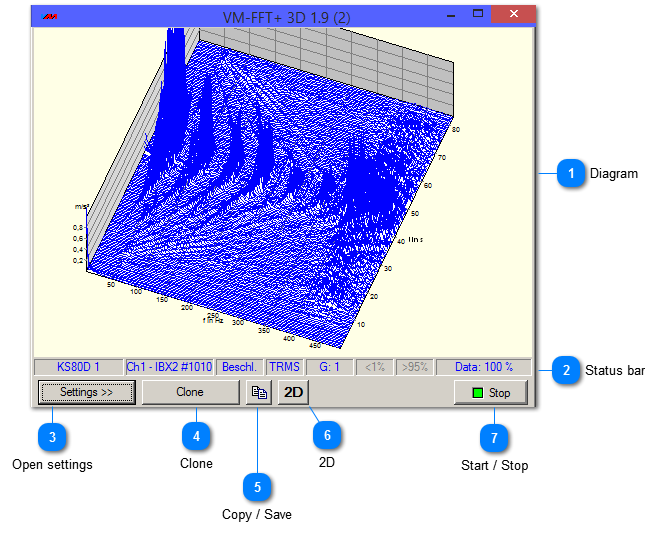
Task: Open settings via the Settings >> button
Action: coord(87,393)
